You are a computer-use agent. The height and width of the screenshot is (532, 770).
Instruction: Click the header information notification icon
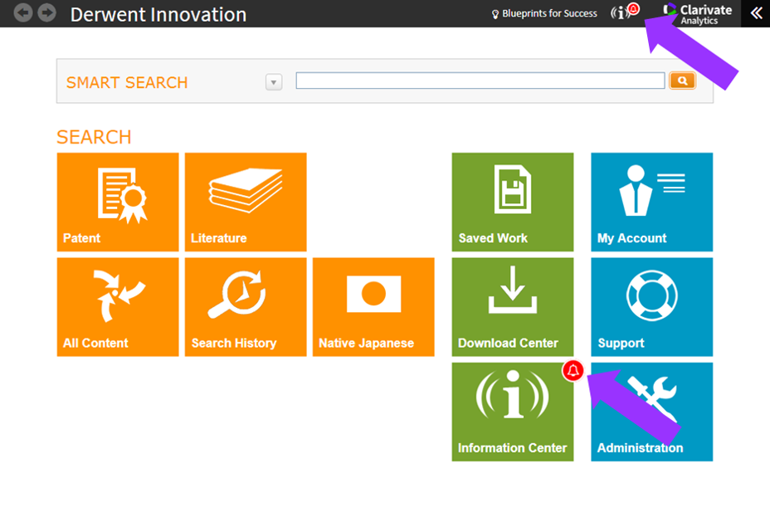(621, 13)
